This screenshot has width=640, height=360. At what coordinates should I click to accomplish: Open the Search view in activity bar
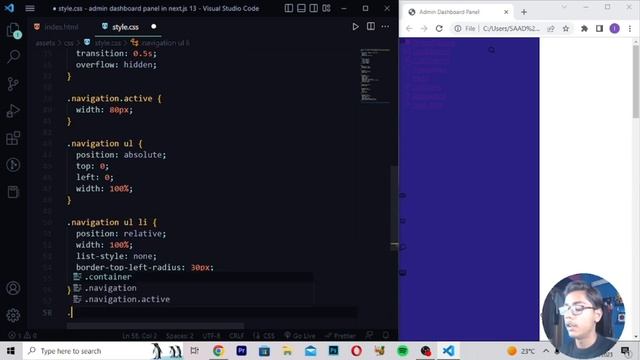click(13, 57)
